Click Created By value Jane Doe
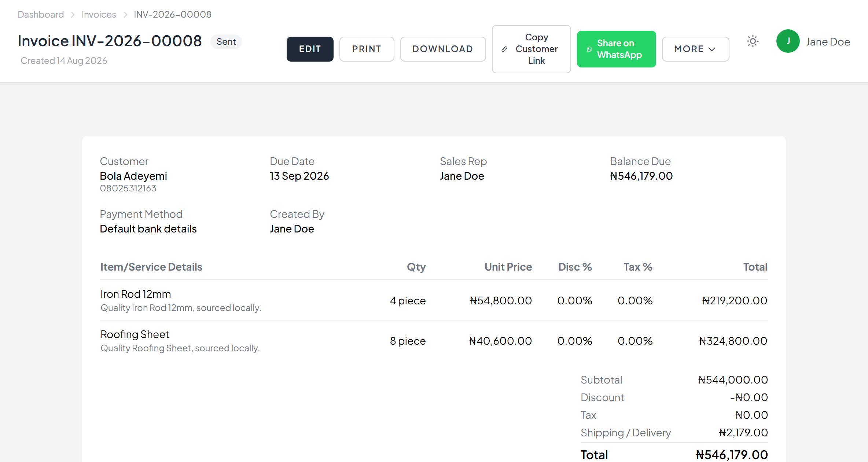The width and height of the screenshot is (868, 462). click(x=292, y=229)
